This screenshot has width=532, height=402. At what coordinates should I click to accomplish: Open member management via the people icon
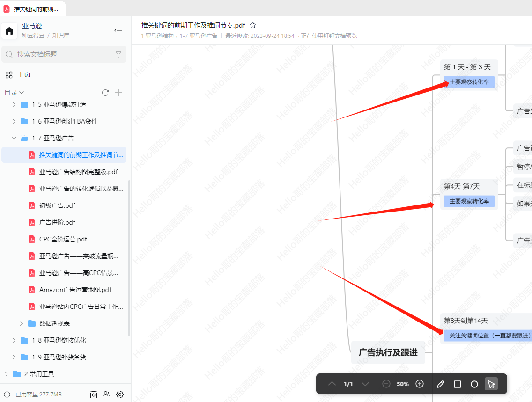pos(106,395)
